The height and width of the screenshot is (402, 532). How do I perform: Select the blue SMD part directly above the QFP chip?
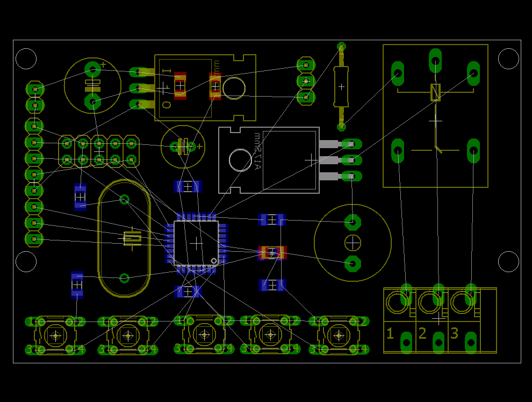188,186
